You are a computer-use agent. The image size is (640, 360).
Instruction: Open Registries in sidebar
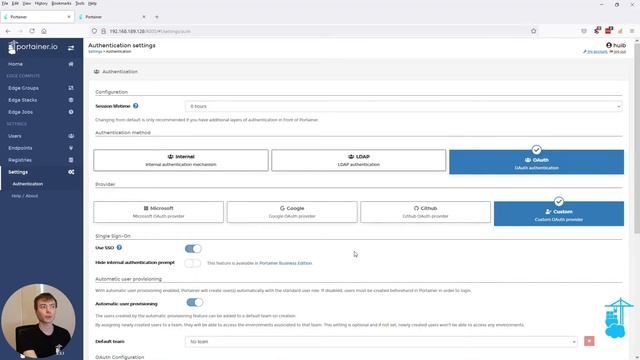(x=20, y=160)
